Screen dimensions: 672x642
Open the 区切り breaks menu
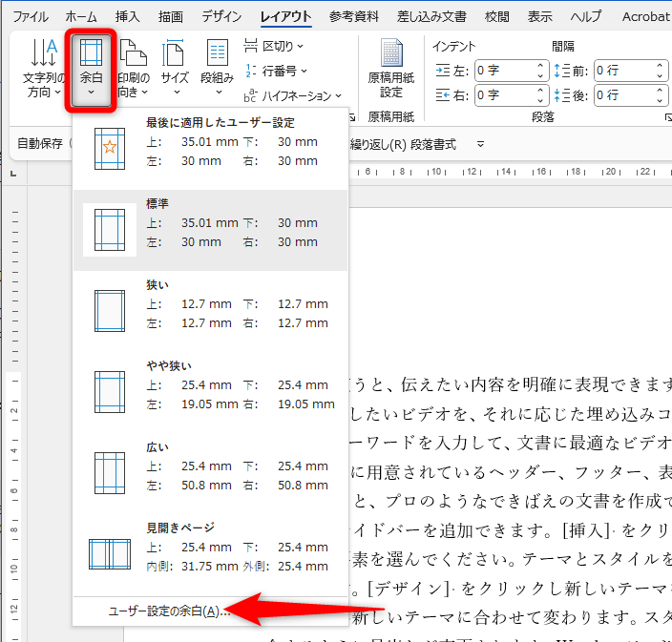point(273,46)
